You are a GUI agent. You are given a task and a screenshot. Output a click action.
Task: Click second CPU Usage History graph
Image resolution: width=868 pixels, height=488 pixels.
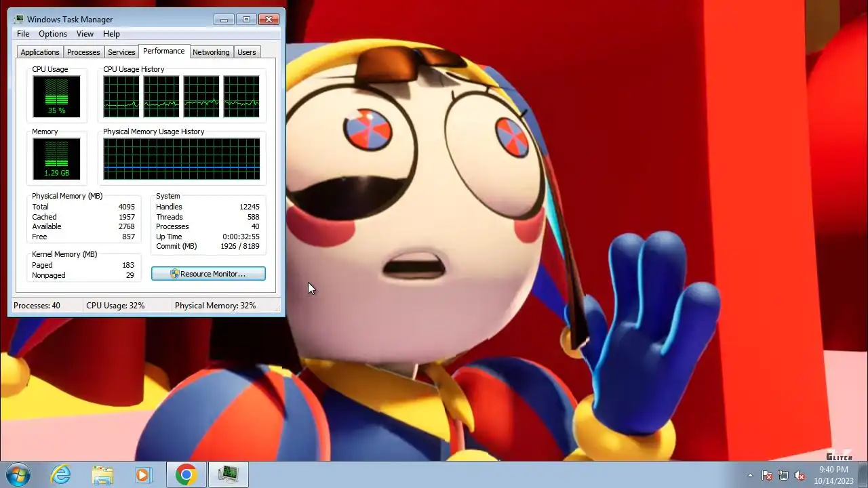click(x=161, y=97)
